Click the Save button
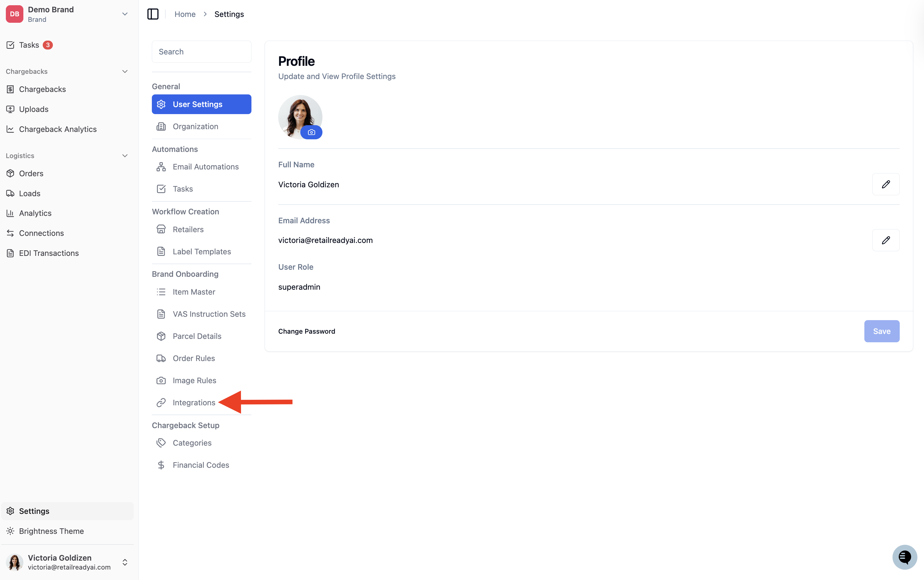 tap(882, 331)
